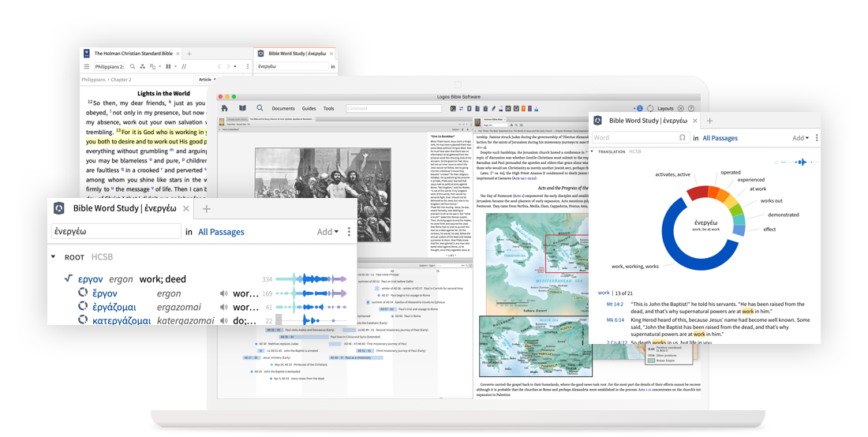
Task: Go forward with the right arrow in Bible panel
Action: (228, 66)
